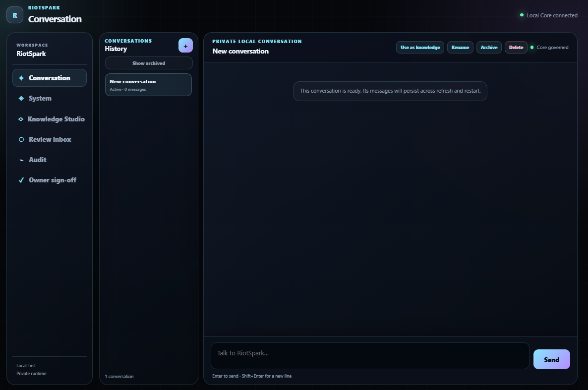
Task: Click the conversation ready notice bubble
Action: coord(390,91)
